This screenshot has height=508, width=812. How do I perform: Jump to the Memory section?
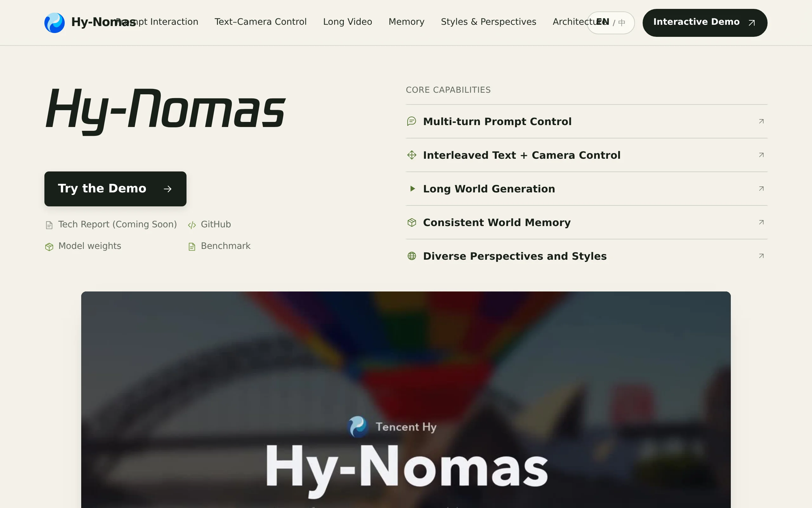[x=406, y=22]
